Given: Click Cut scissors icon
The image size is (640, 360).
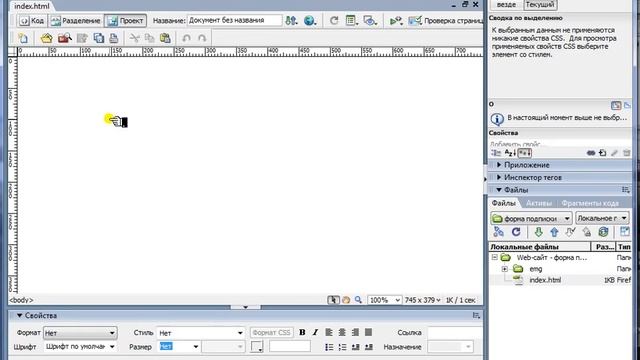Looking at the screenshot, I should point(134,38).
